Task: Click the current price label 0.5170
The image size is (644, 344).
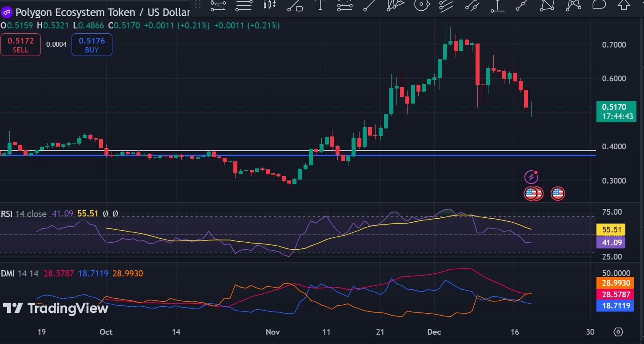Action: pyautogui.click(x=616, y=107)
